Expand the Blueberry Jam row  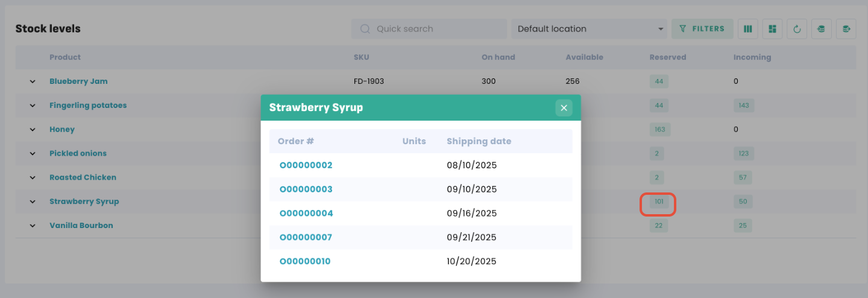click(33, 81)
